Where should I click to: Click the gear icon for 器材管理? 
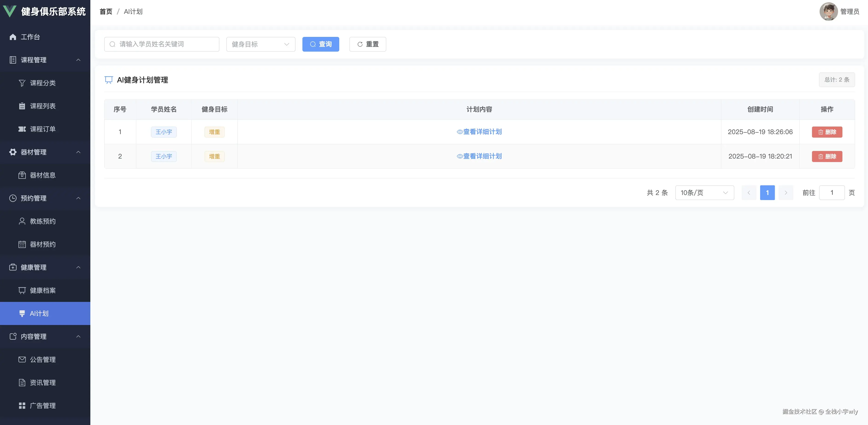click(x=13, y=152)
